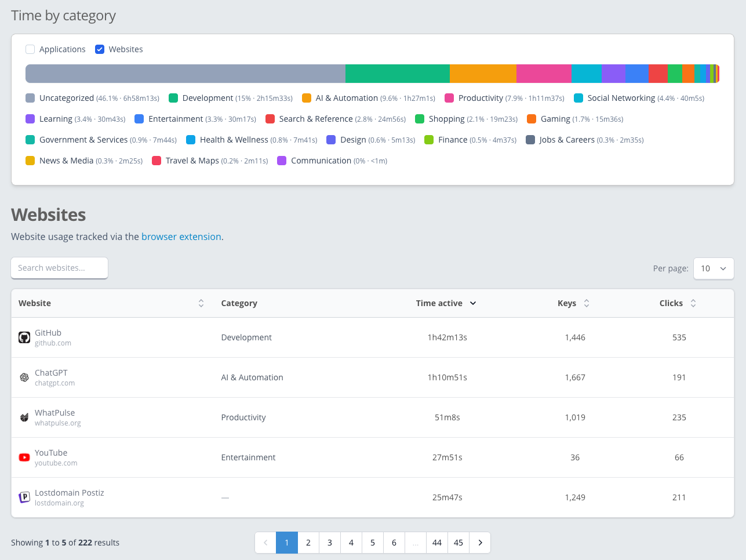Click the GitHub favicon in the table
This screenshot has height=560, width=746.
tap(24, 337)
